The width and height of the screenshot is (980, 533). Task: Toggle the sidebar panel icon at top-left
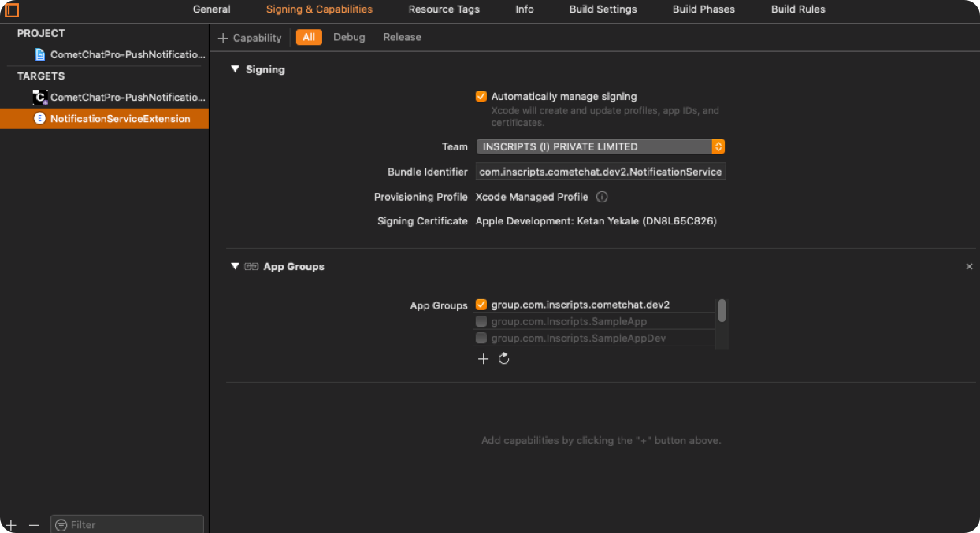point(12,10)
